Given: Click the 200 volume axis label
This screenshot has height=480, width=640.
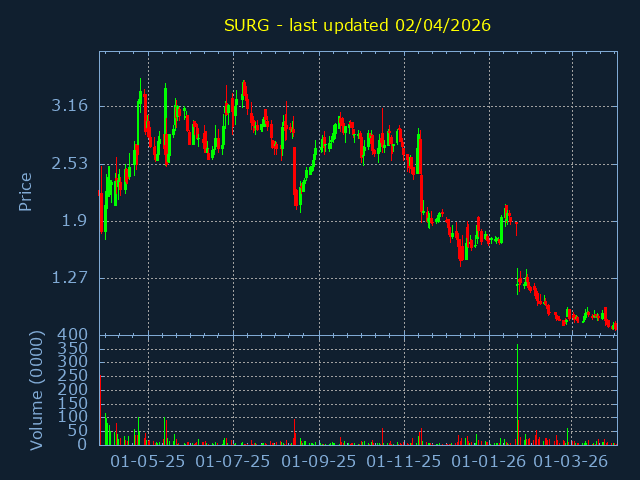Looking at the screenshot, I should point(73,389).
